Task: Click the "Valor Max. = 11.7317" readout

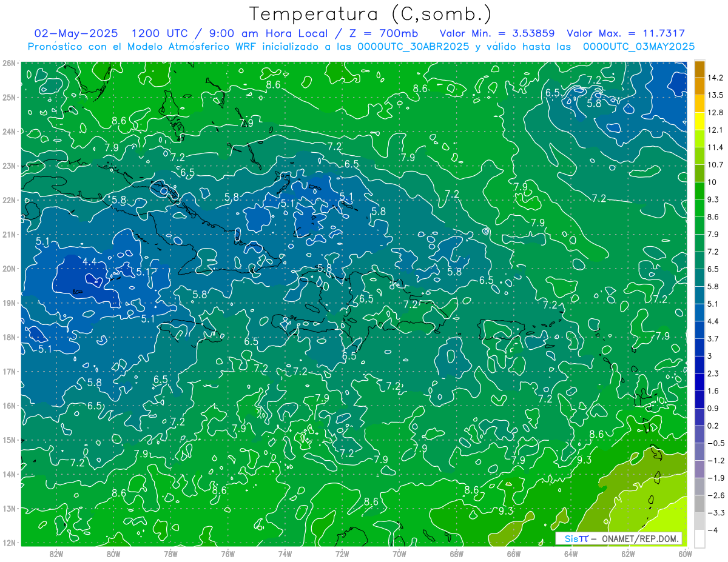Action: point(625,33)
